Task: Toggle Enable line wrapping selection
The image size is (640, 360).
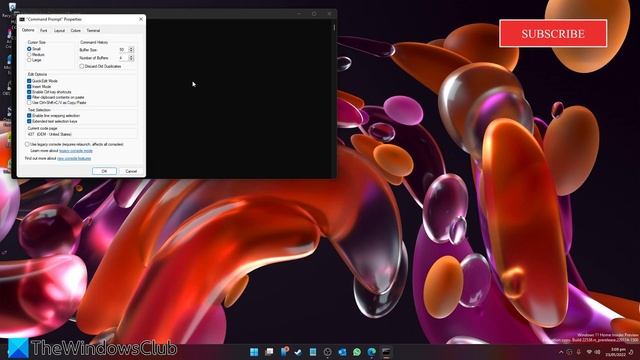Action: pyautogui.click(x=29, y=116)
